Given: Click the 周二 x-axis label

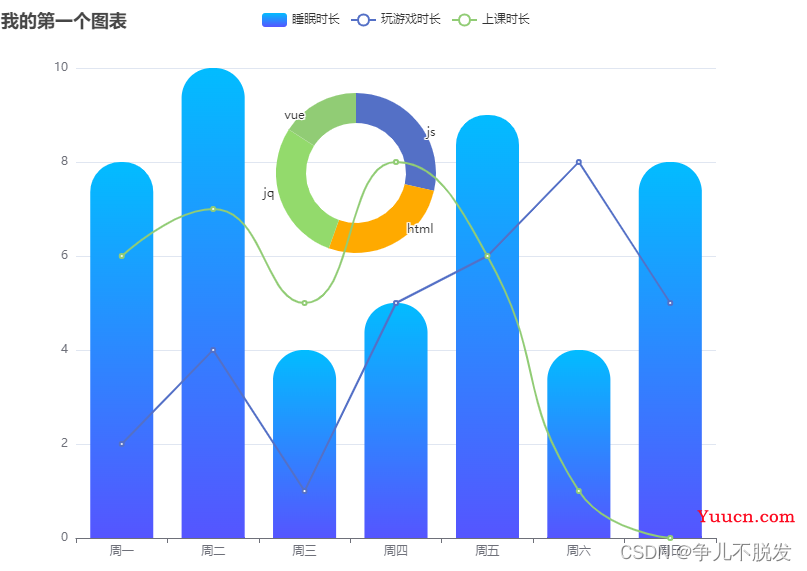Looking at the screenshot, I should click(x=213, y=551).
